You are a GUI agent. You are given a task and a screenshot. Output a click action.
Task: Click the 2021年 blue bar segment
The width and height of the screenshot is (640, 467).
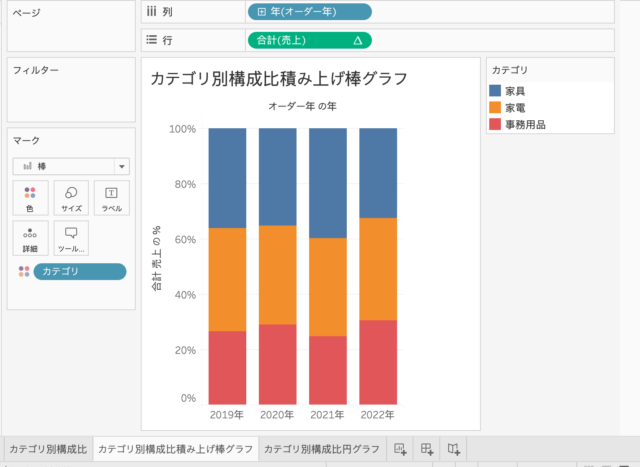(x=328, y=183)
